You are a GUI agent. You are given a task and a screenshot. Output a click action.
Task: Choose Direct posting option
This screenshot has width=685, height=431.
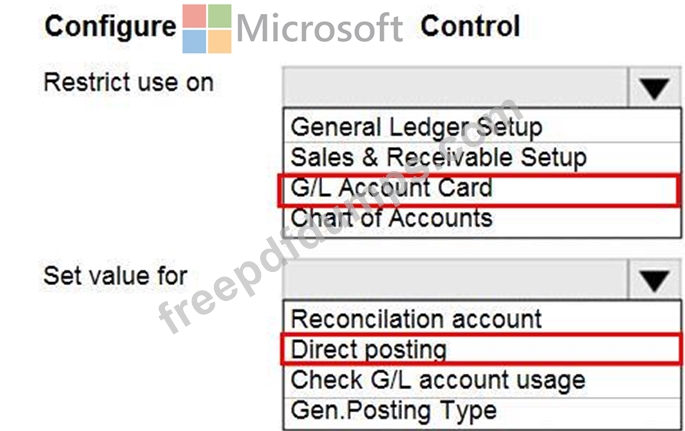(x=368, y=349)
